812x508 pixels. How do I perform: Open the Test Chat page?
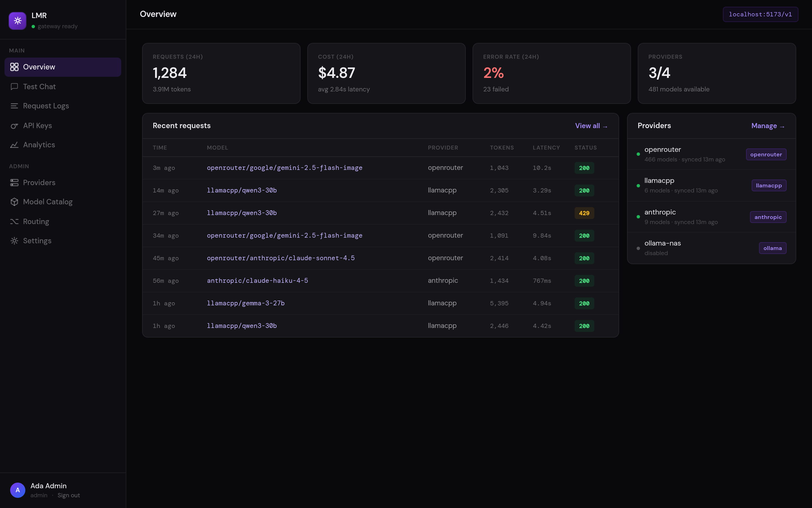pyautogui.click(x=63, y=87)
